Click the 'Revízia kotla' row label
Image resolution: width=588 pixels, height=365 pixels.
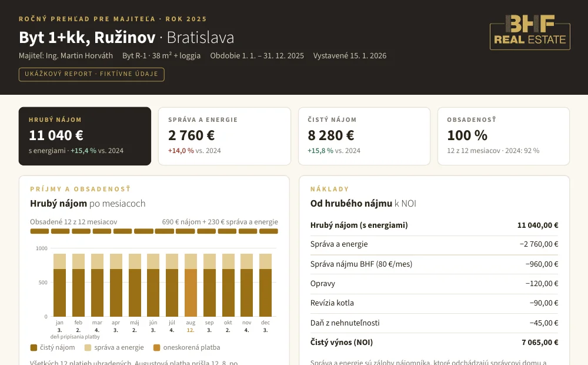coord(332,303)
